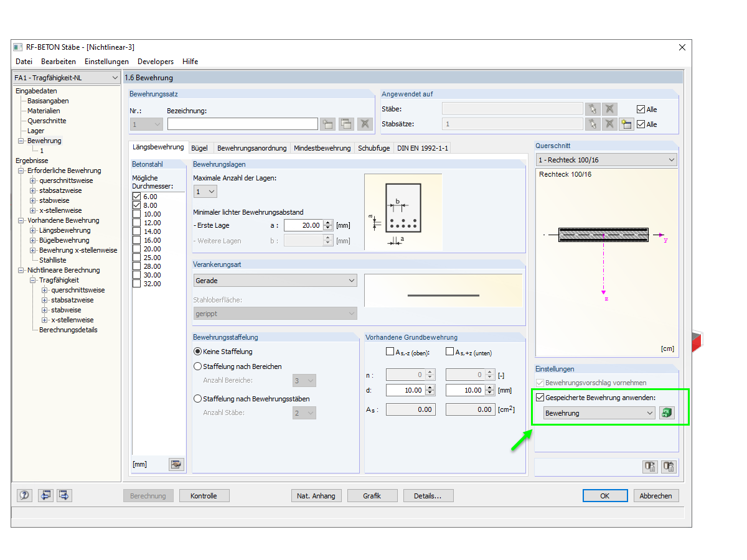Viewport: 747px width, 560px height.
Task: Collapse Bewehrung tree node
Action: coord(21,141)
